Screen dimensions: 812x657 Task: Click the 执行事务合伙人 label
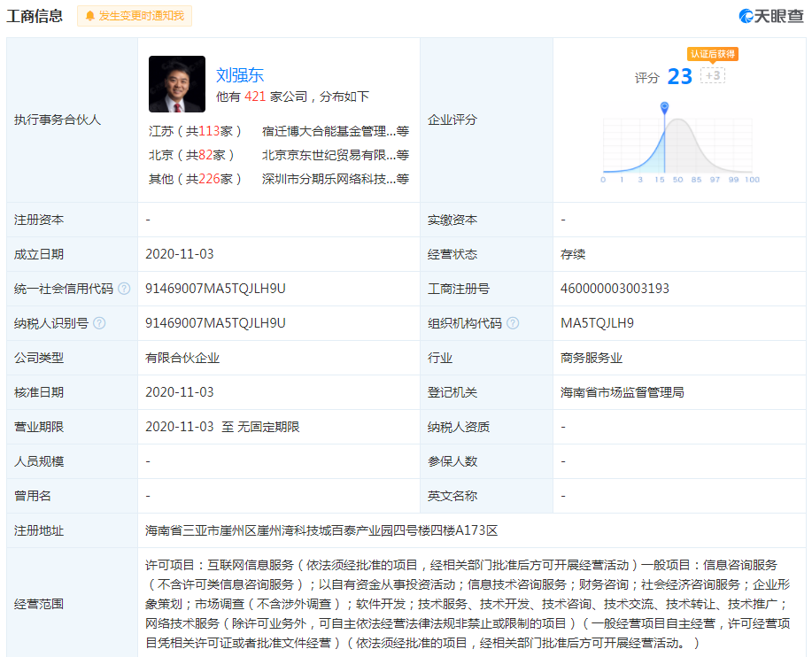pos(58,120)
